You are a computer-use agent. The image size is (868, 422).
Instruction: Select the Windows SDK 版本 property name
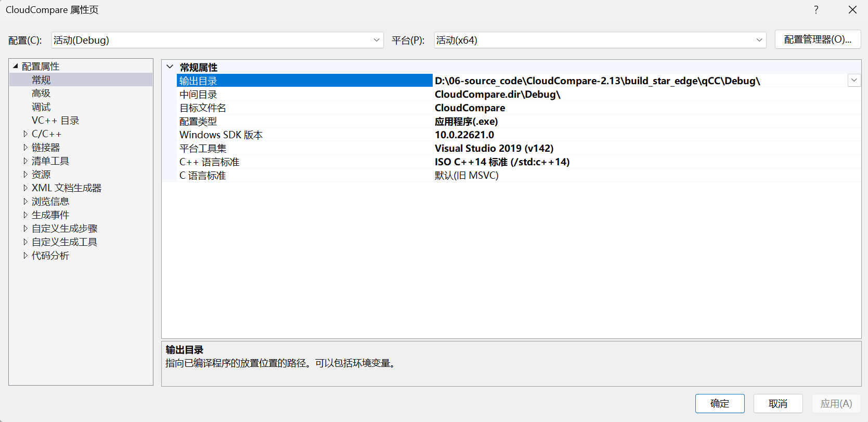click(221, 135)
